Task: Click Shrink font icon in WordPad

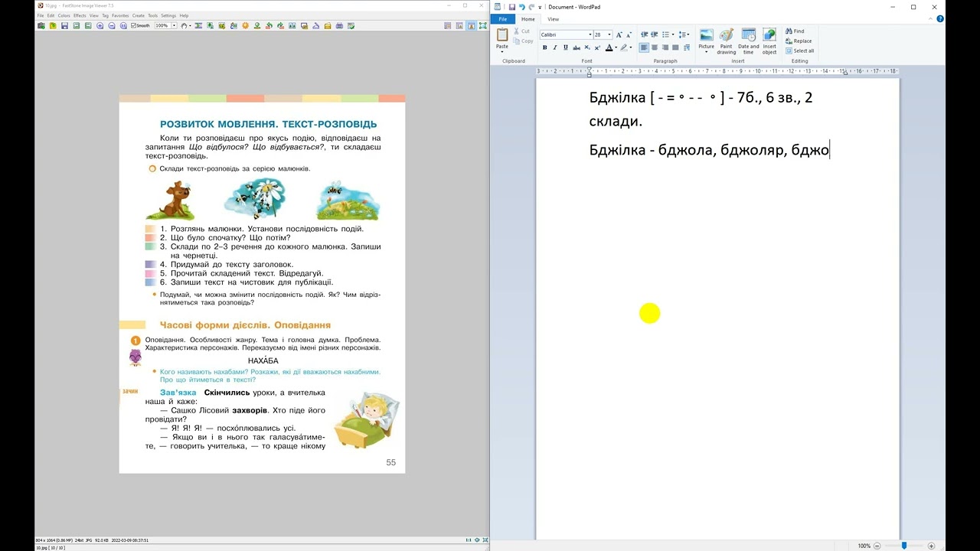Action: [x=629, y=34]
